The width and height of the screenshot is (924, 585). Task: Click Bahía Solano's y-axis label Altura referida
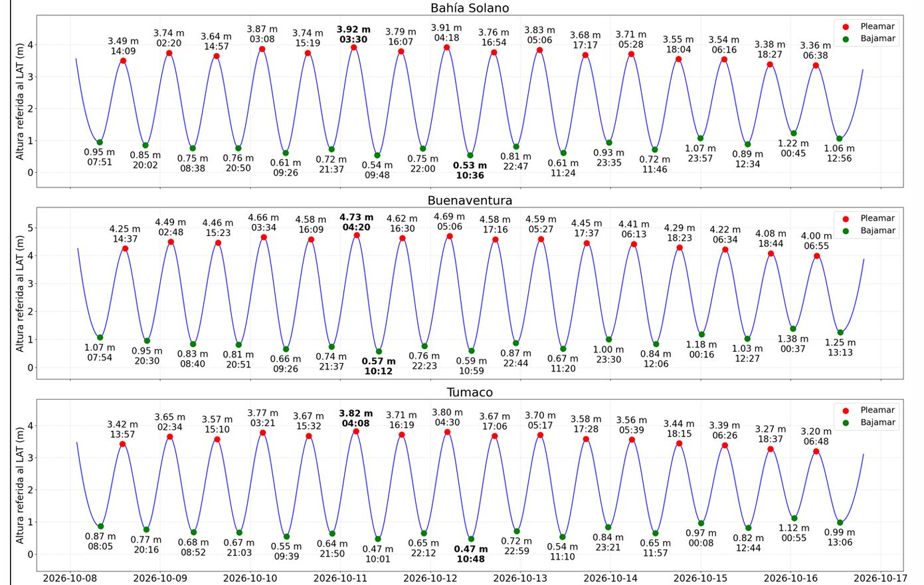(x=20, y=101)
